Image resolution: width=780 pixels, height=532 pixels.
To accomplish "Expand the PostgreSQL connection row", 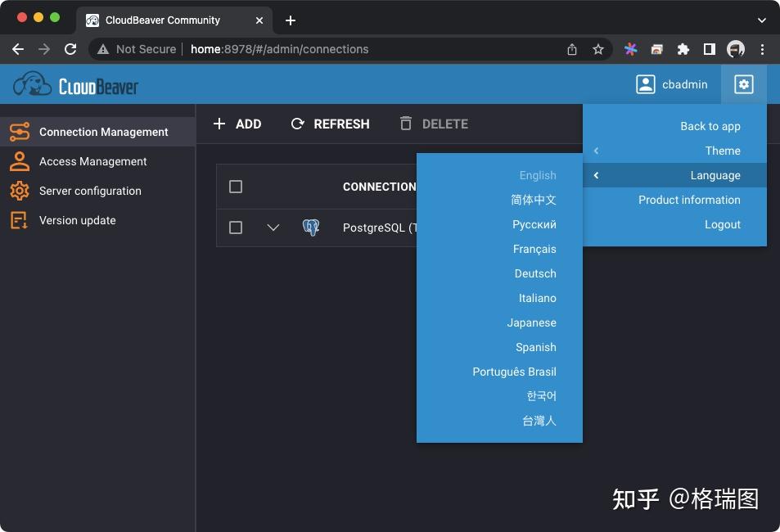I will tap(273, 228).
